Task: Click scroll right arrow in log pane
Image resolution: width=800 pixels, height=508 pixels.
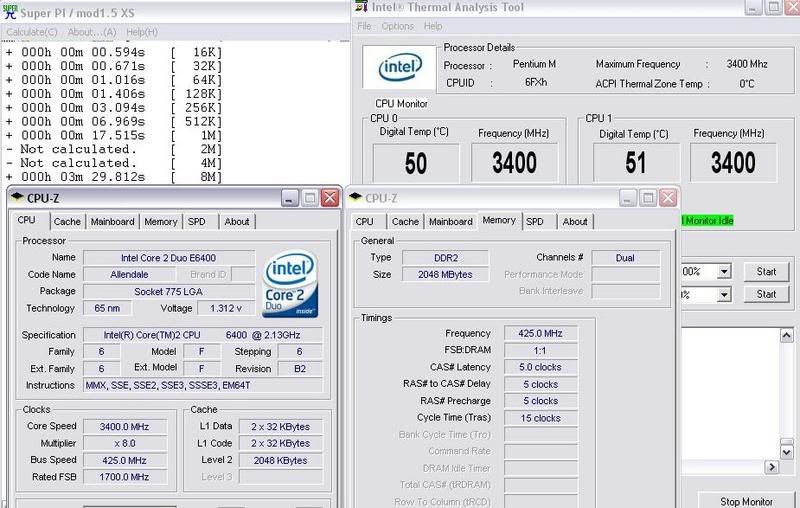Action: pyautogui.click(x=771, y=467)
